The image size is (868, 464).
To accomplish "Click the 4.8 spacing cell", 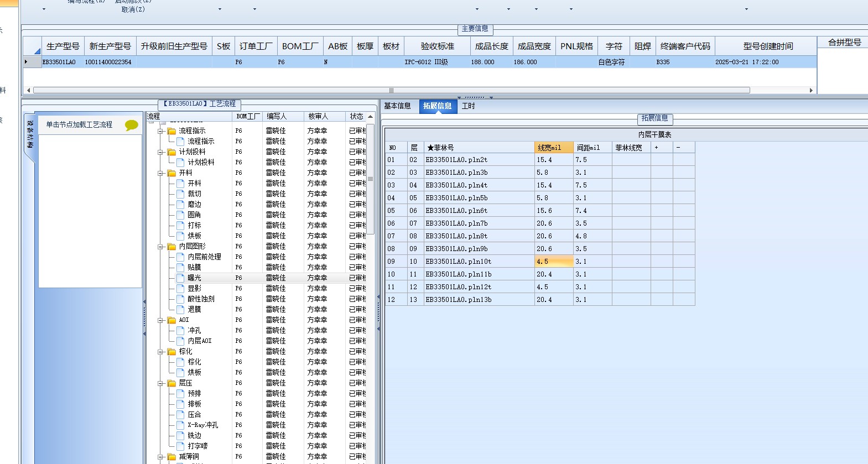I will tap(592, 236).
